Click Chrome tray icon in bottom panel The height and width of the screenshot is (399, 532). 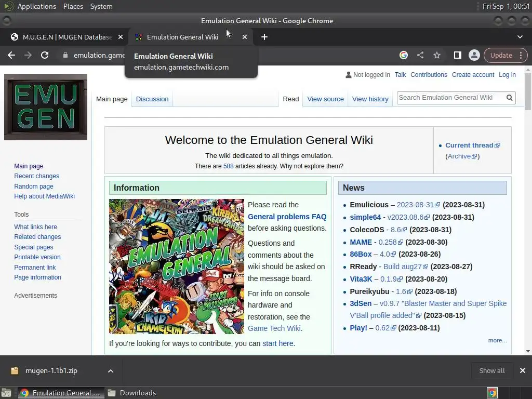pyautogui.click(x=492, y=393)
